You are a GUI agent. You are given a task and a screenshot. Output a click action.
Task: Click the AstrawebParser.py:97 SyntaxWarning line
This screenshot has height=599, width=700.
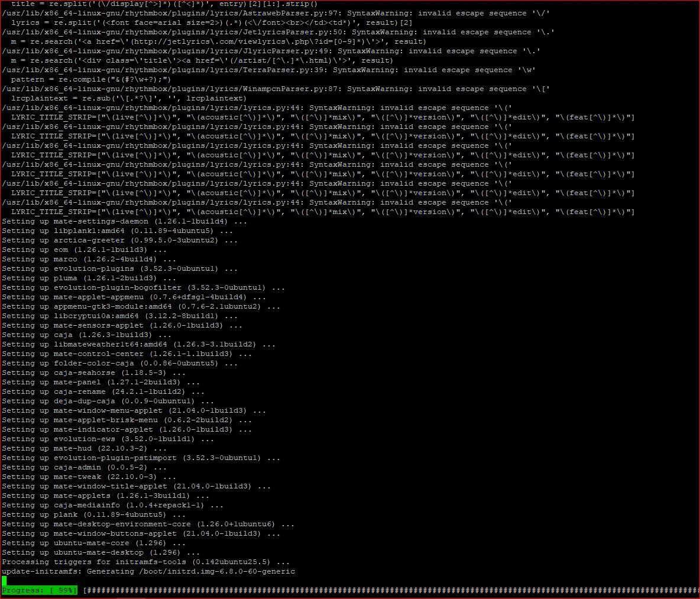pos(276,14)
